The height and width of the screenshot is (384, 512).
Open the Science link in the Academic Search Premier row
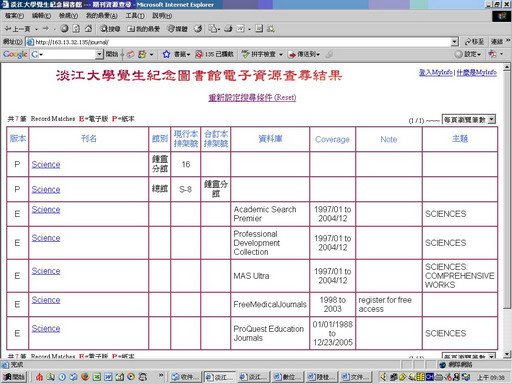pyautogui.click(x=46, y=209)
